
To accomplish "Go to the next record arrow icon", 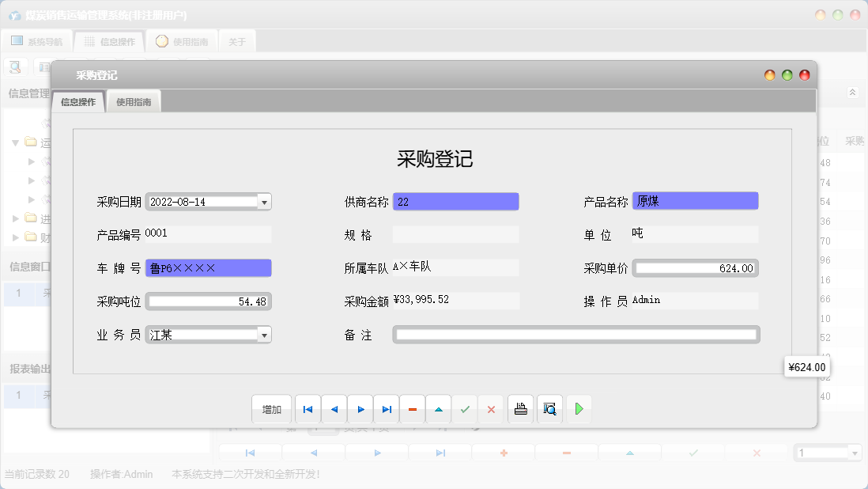I will pos(360,409).
